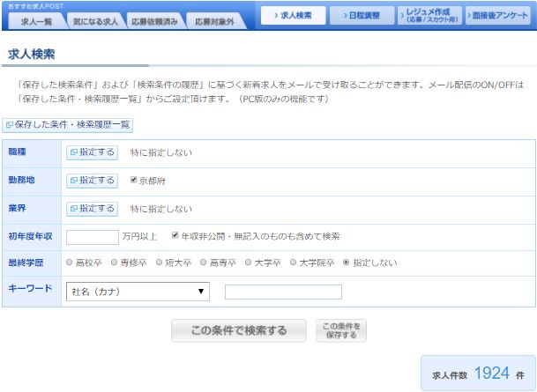The width and height of the screenshot is (537, 392).
Task: Click 指定する button for 職種
Action: pos(92,152)
